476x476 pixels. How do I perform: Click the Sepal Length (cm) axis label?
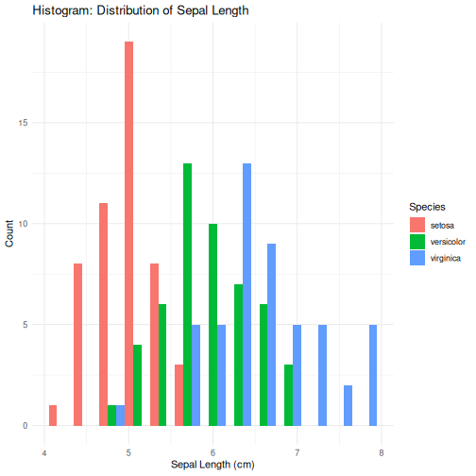point(212,465)
